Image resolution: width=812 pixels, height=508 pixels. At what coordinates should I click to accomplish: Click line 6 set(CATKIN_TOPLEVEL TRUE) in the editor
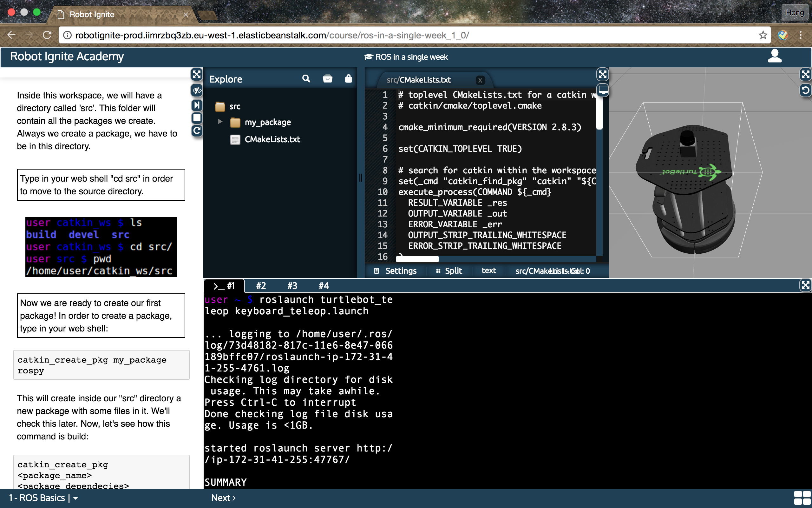point(460,149)
